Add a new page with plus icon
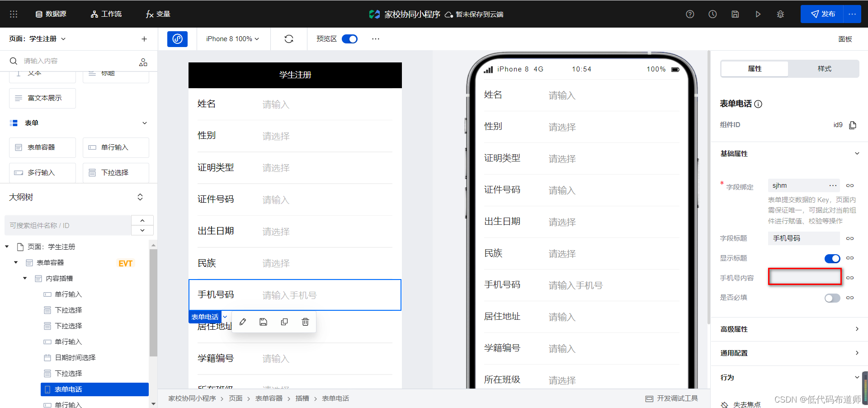This screenshot has width=868, height=408. click(144, 39)
